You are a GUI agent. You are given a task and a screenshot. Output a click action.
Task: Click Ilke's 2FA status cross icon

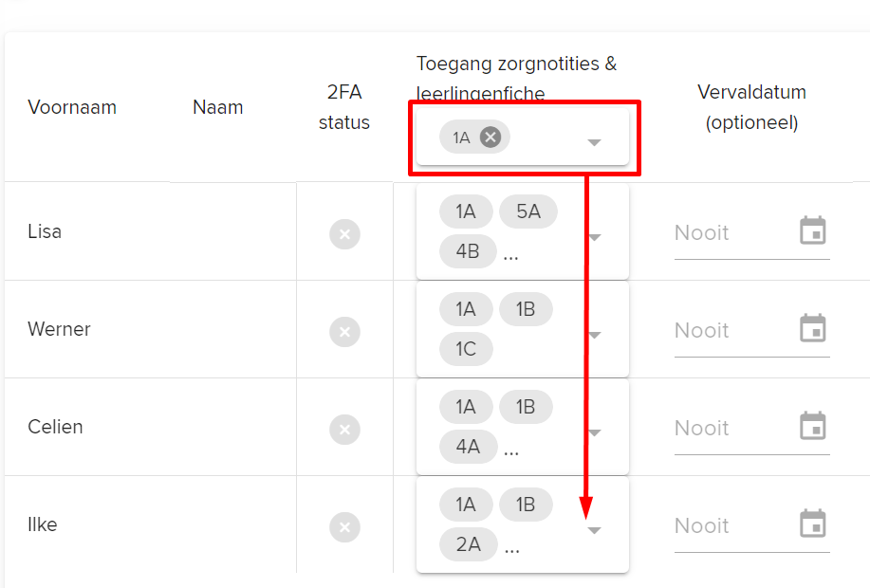(x=344, y=527)
